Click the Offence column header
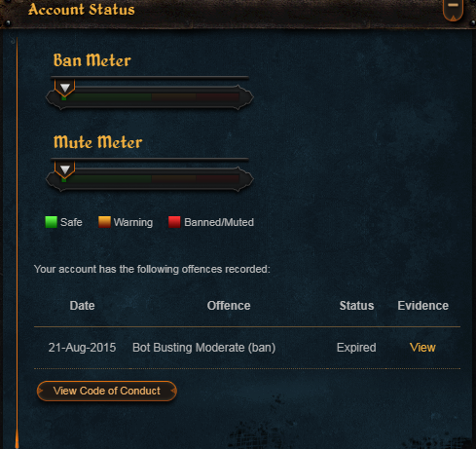 [229, 306]
